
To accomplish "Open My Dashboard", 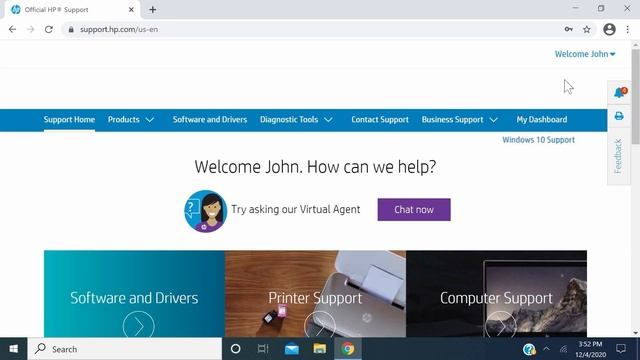I will 542,120.
